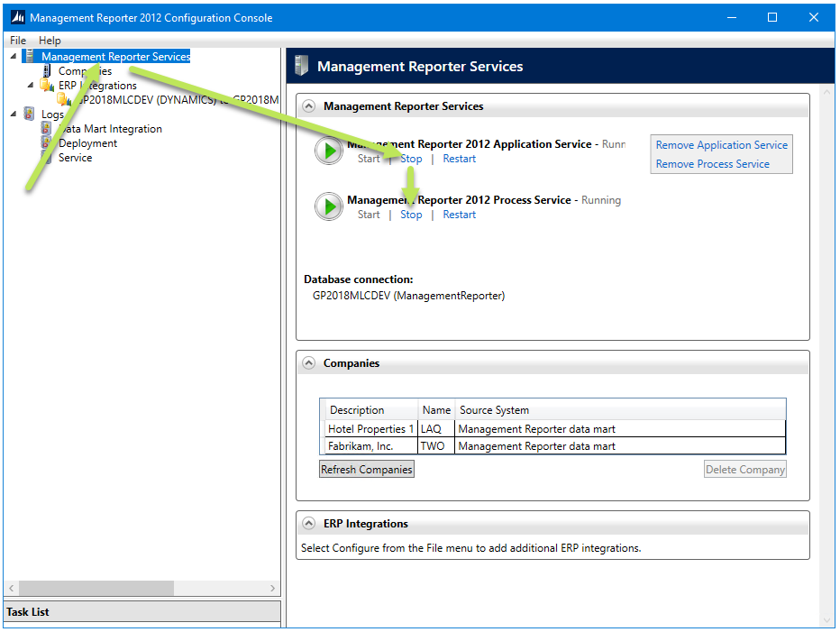Screen dimensions: 840x632
Task: Collapse the Companies section chevron
Action: click(x=308, y=362)
